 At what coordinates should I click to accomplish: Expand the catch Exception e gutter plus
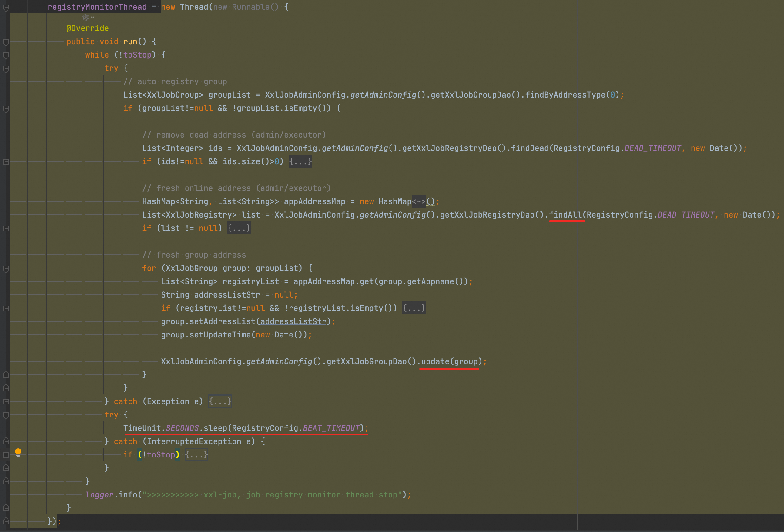[6, 401]
